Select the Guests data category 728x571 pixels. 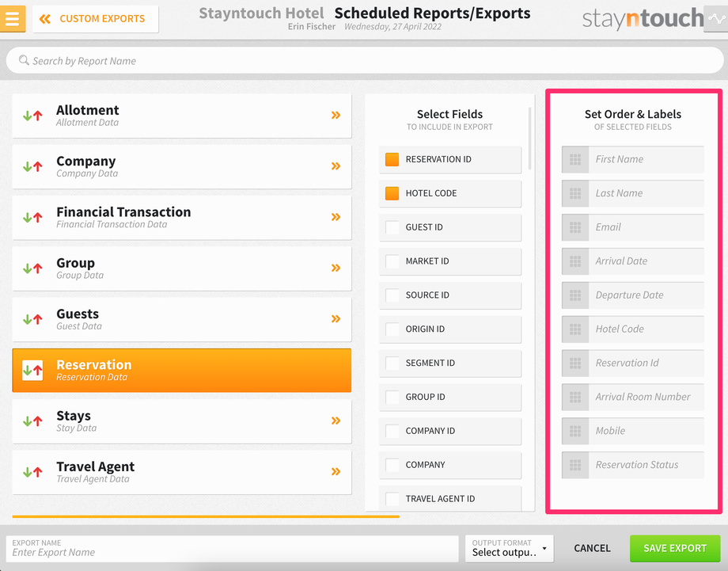[x=181, y=319]
